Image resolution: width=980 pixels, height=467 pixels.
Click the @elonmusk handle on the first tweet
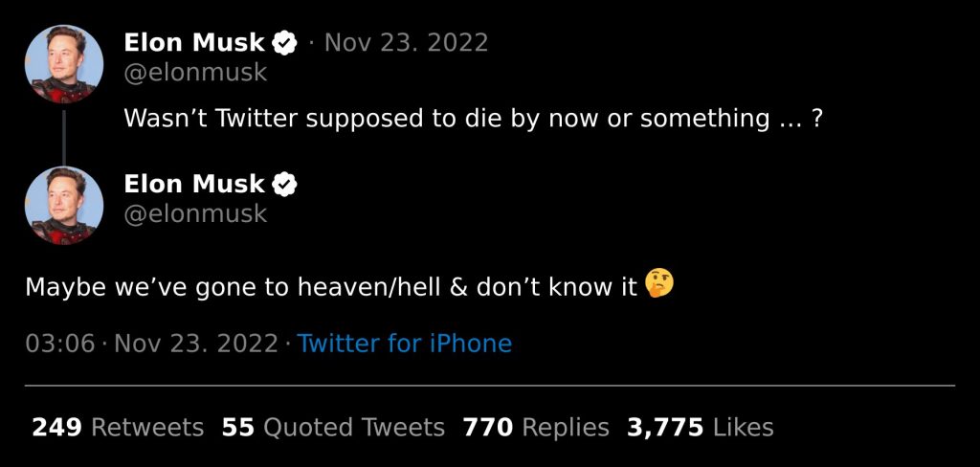click(195, 73)
